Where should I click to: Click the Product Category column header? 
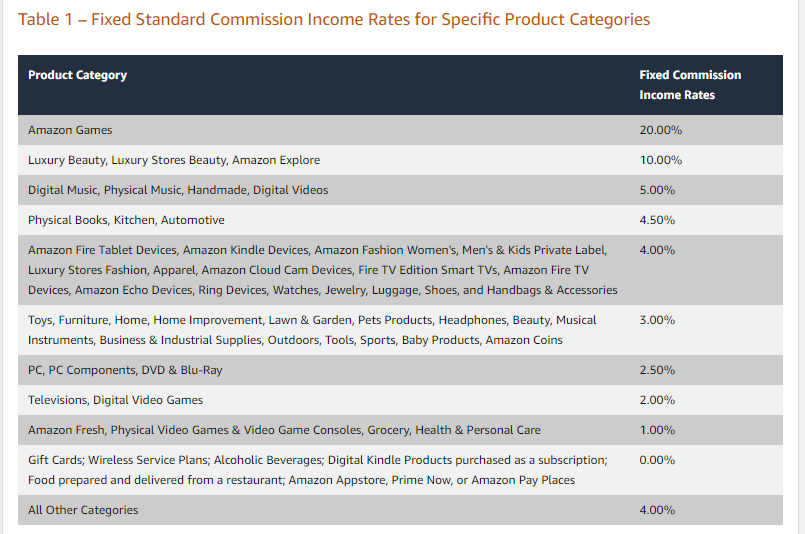click(78, 75)
